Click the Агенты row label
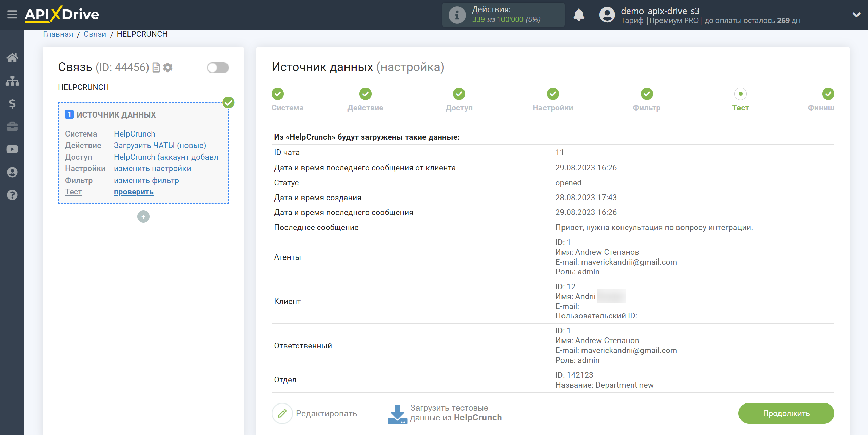This screenshot has height=435, width=868. pyautogui.click(x=288, y=257)
